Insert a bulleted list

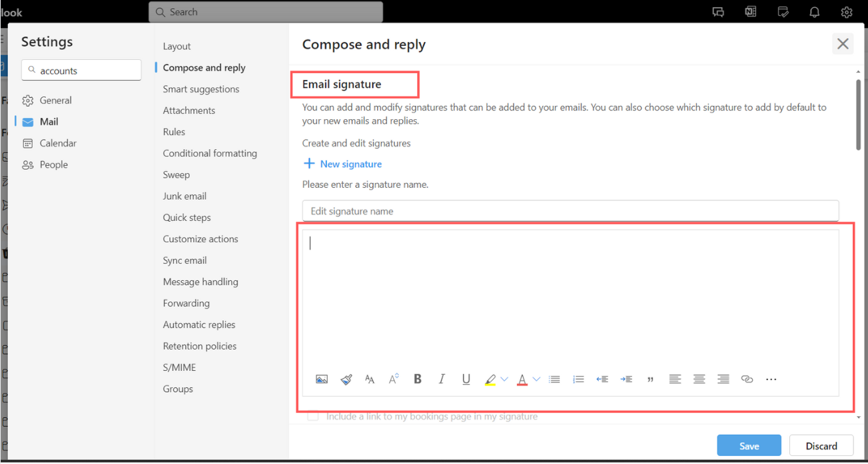tap(554, 379)
